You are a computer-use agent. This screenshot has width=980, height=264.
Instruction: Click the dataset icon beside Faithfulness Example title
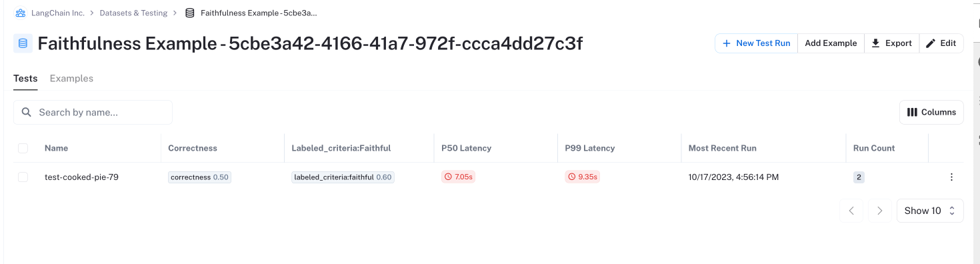pyautogui.click(x=23, y=43)
